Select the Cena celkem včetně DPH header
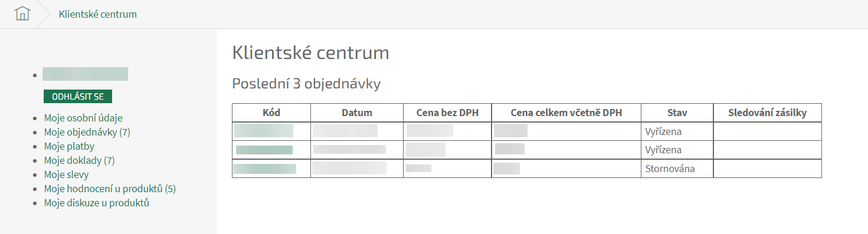Viewport: 868px width, 234px height. coord(566,113)
